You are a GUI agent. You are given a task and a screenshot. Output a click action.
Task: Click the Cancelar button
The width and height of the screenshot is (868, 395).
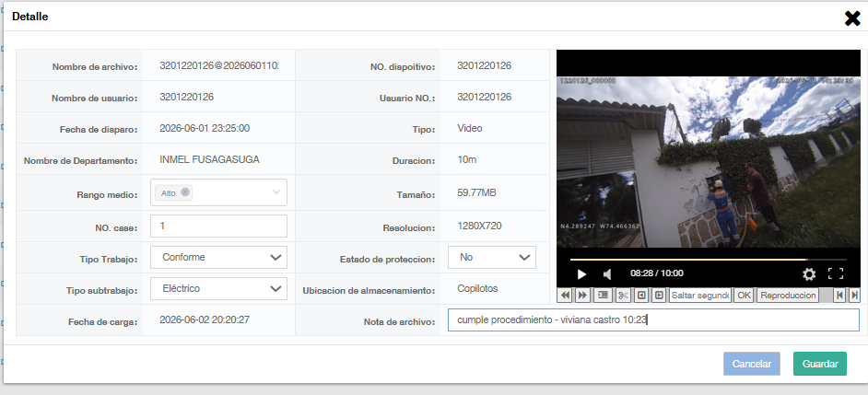tap(752, 364)
